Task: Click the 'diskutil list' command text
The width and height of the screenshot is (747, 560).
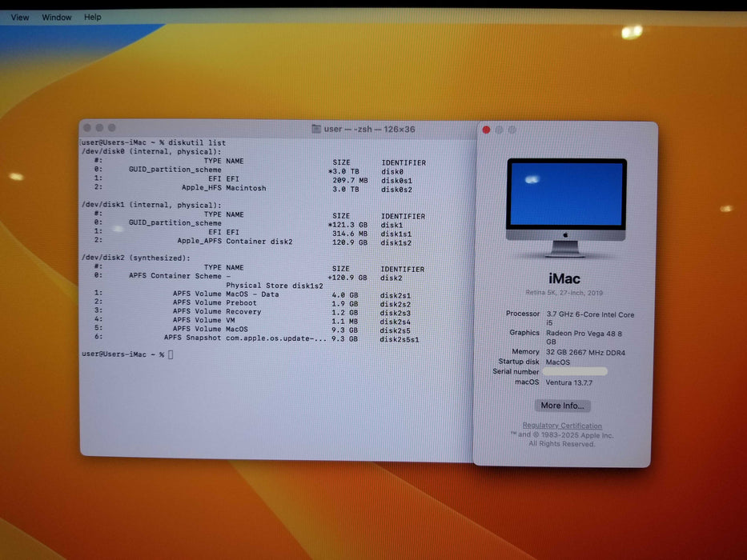Action: tap(197, 142)
